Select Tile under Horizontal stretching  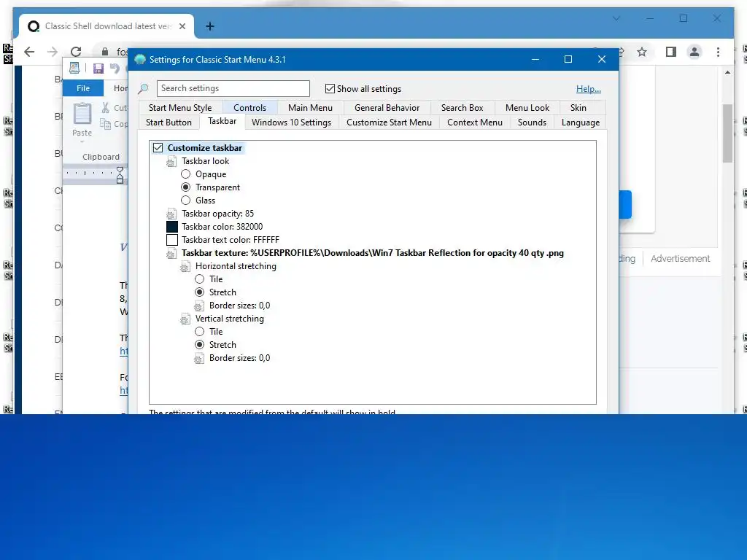coord(200,279)
